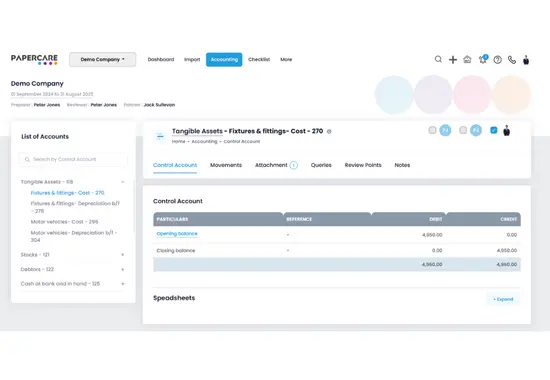
Task: Open the Demo Company dropdown
Action: point(102,59)
